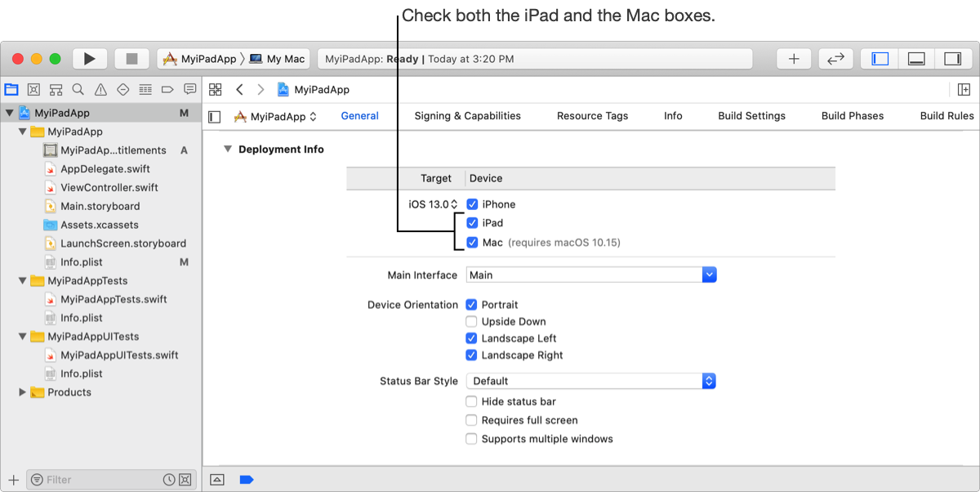Expand the Products folder

(22, 392)
